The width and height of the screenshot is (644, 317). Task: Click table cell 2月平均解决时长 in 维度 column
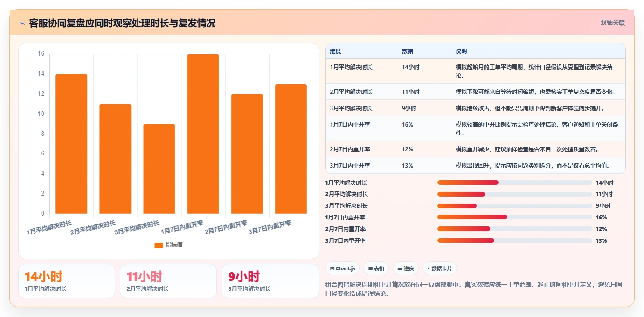[x=351, y=92]
